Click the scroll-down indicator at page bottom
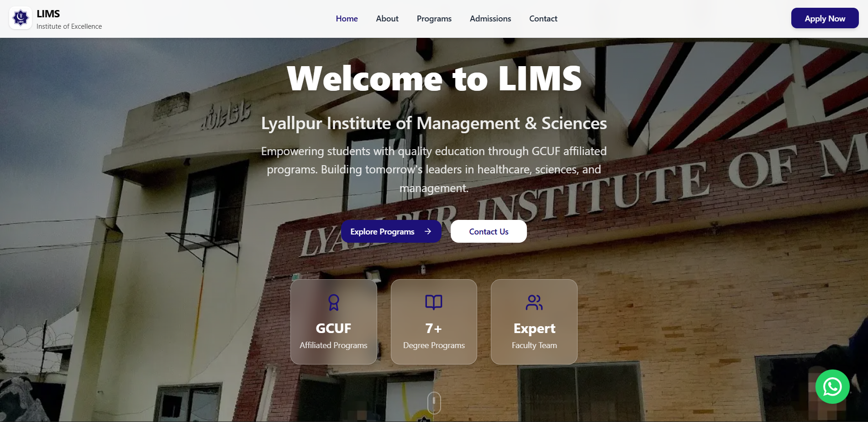Viewport: 868px width, 422px height. point(433,403)
